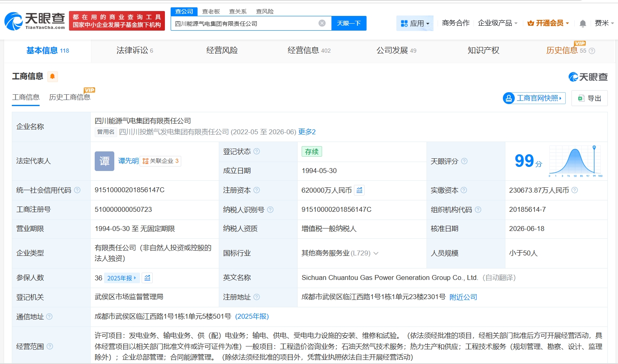Open the insured headcount chart icon
The width and height of the screenshot is (618, 364).
[x=147, y=278]
